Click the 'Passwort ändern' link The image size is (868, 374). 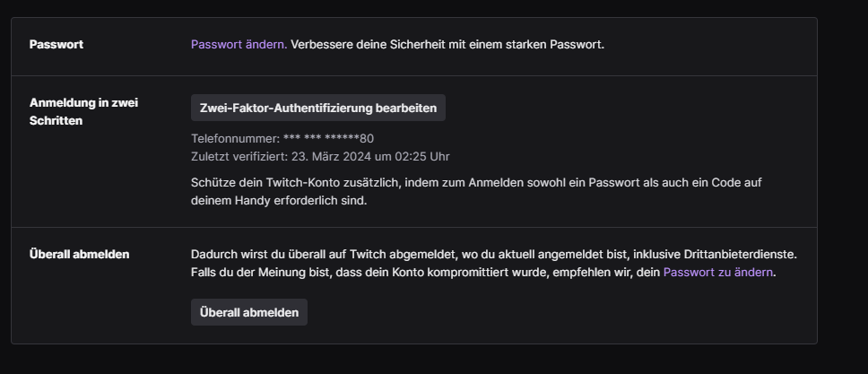[x=239, y=44]
